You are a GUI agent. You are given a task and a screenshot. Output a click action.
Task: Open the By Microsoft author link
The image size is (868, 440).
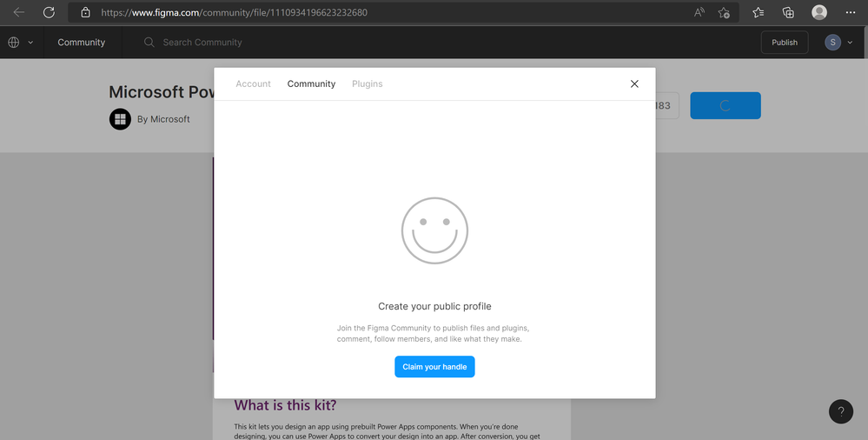click(x=163, y=119)
